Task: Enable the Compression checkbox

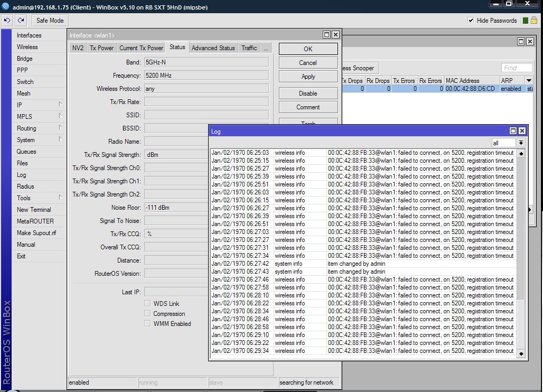Action: (x=147, y=313)
